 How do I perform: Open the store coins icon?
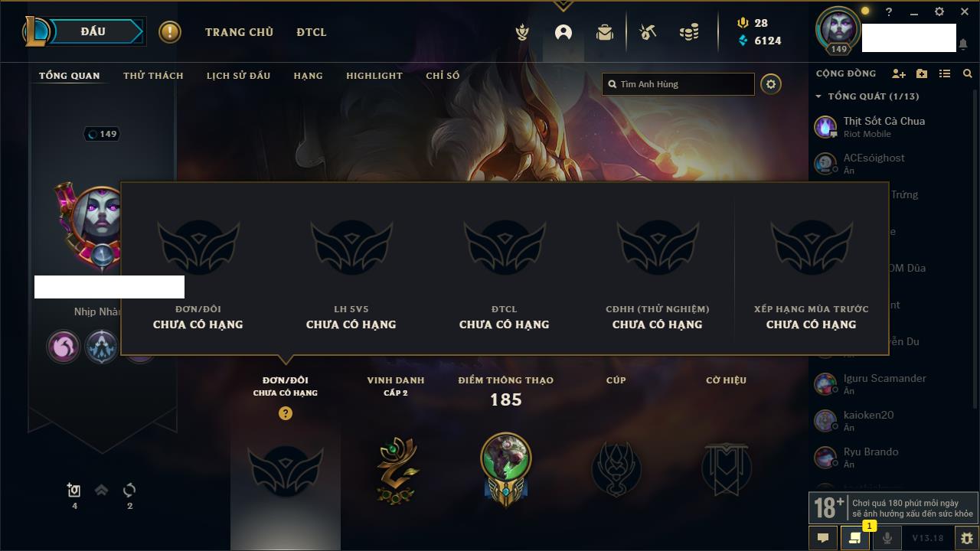(x=689, y=33)
